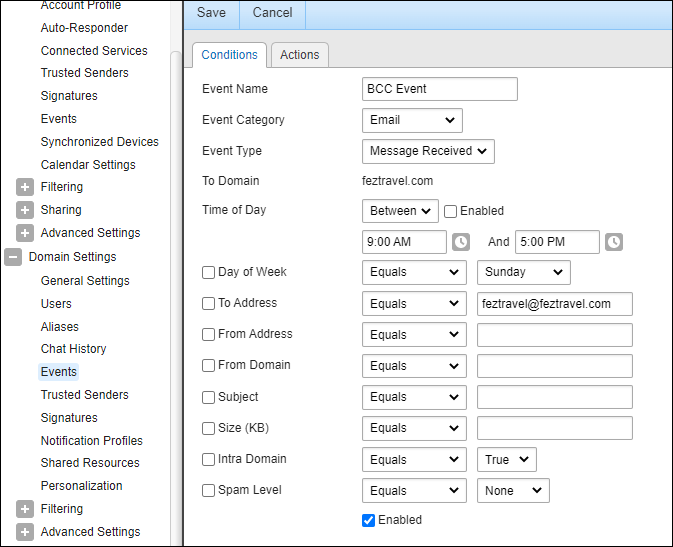Open Notification Profiles in sidebar
673x547 pixels.
tap(91, 441)
